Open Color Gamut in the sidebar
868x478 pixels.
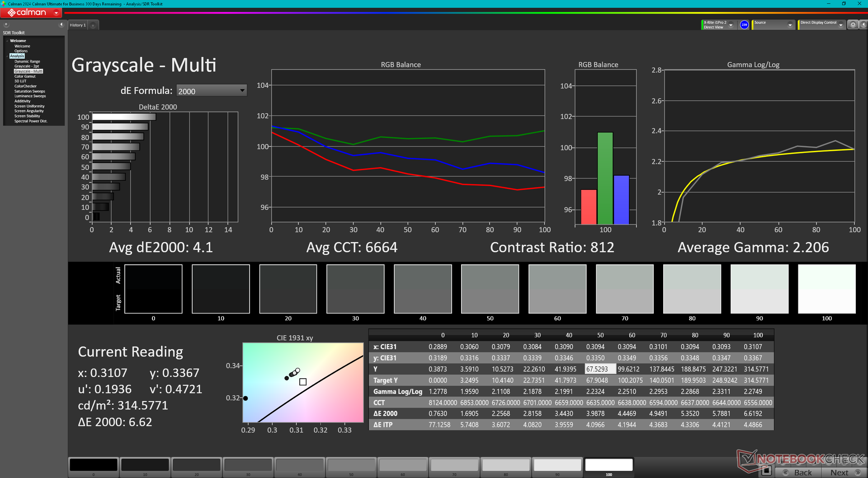(x=25, y=76)
